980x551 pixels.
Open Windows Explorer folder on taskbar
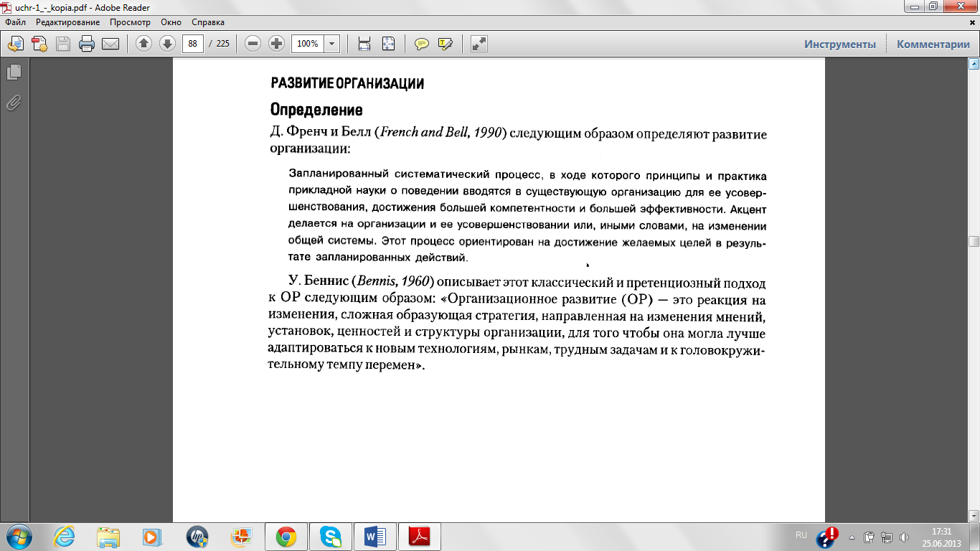click(108, 537)
